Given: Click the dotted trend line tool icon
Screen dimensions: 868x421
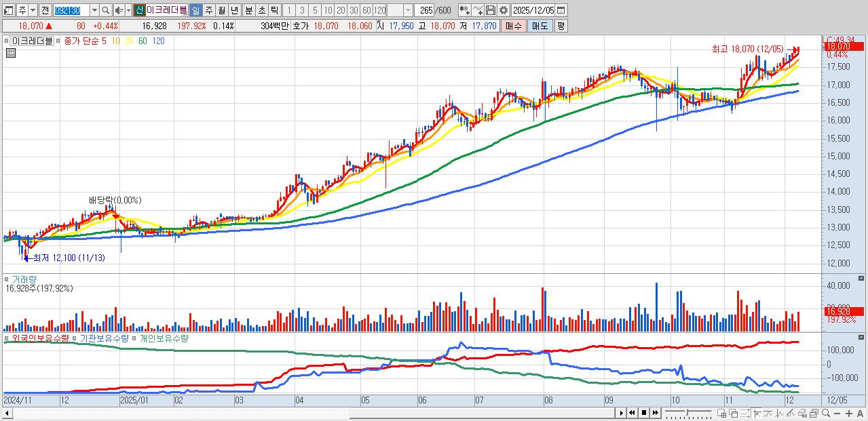Looking at the screenshot, I should tap(744, 413).
